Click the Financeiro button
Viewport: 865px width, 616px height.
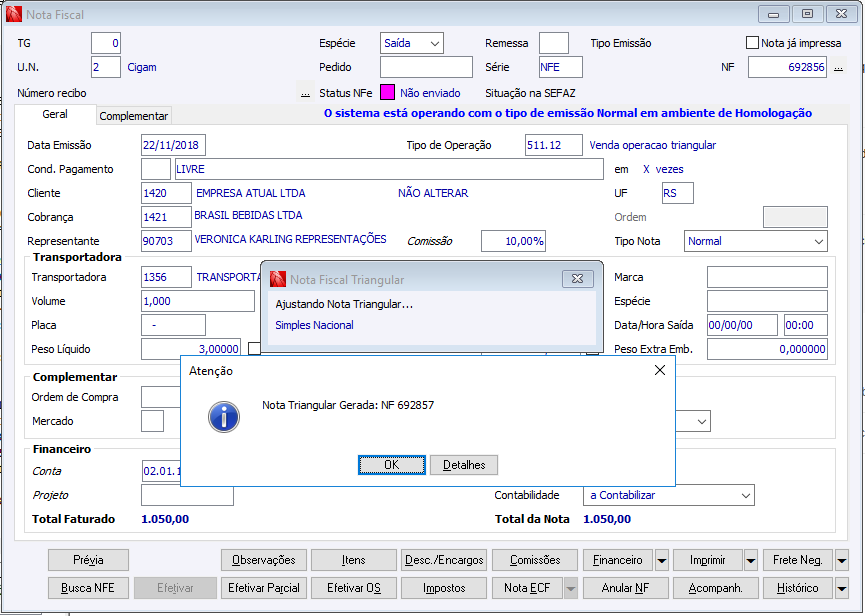[618, 560]
